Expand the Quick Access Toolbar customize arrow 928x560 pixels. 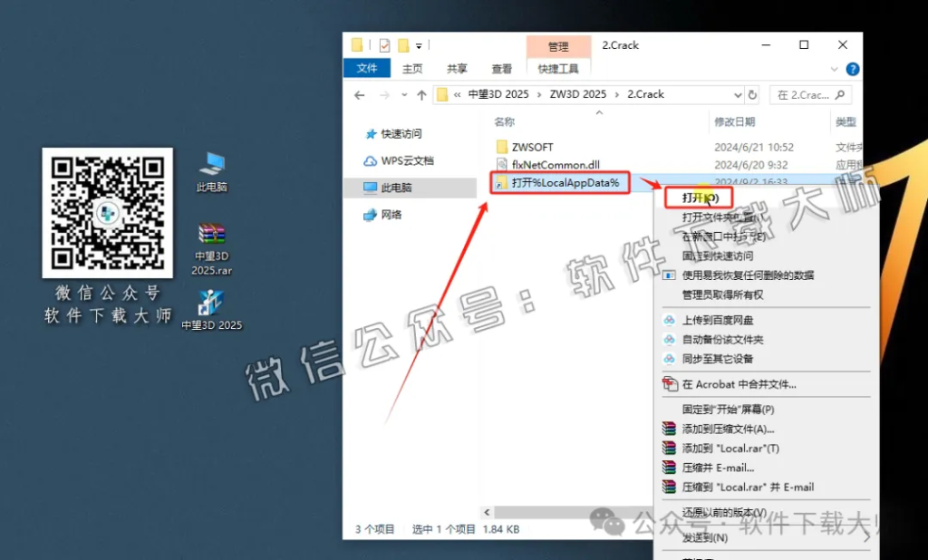point(419,44)
